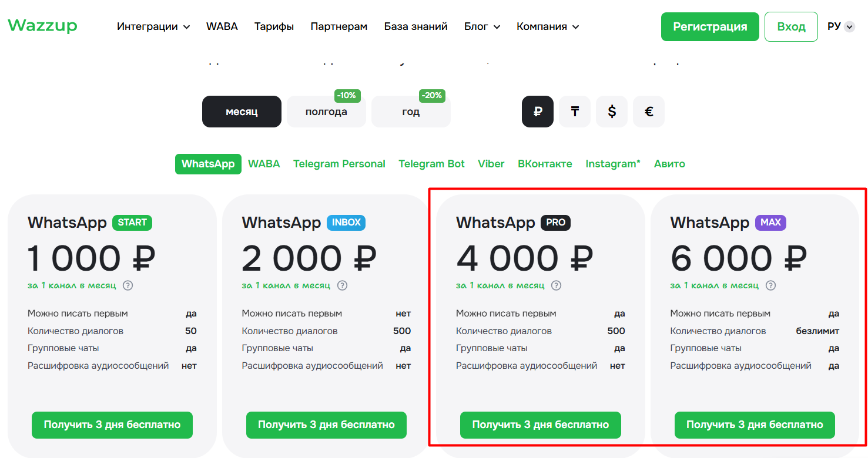This screenshot has width=868, height=458.
Task: Select the dollar currency icon
Action: pyautogui.click(x=612, y=112)
